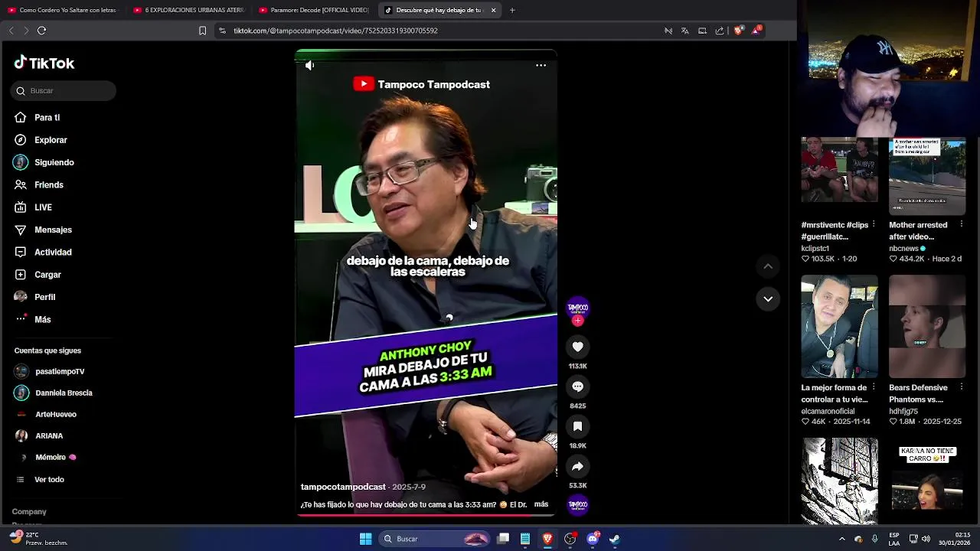Open the browser share page icon
980x551 pixels.
pyautogui.click(x=720, y=31)
